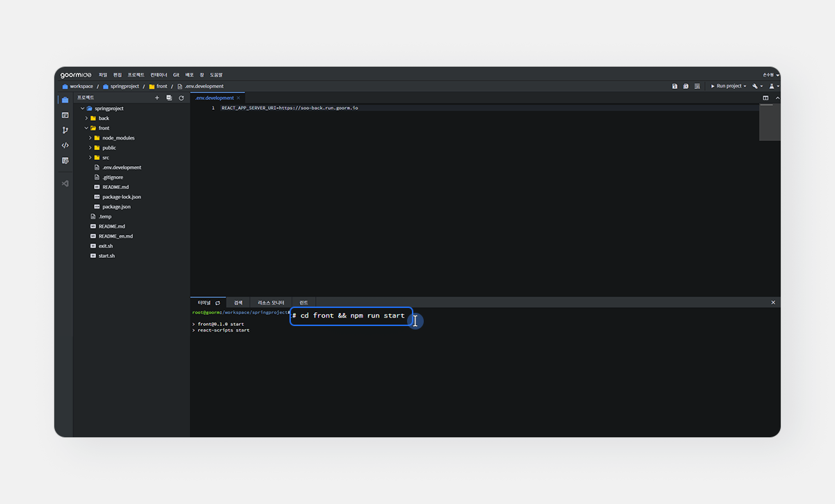Open the exit.sh script
The image size is (835, 504).
(106, 245)
